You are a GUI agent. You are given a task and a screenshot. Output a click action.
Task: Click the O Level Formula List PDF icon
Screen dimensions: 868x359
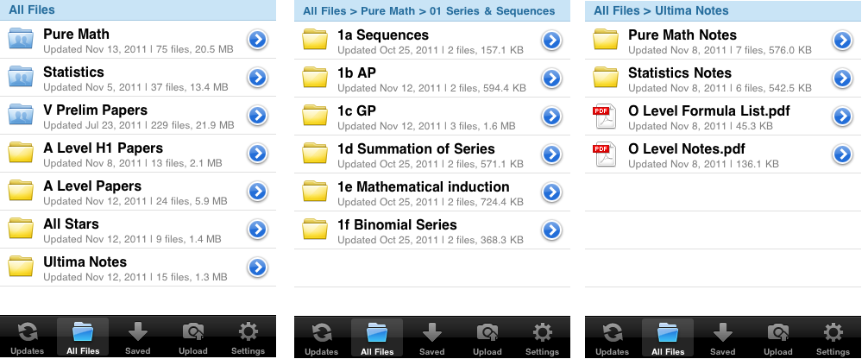point(605,117)
